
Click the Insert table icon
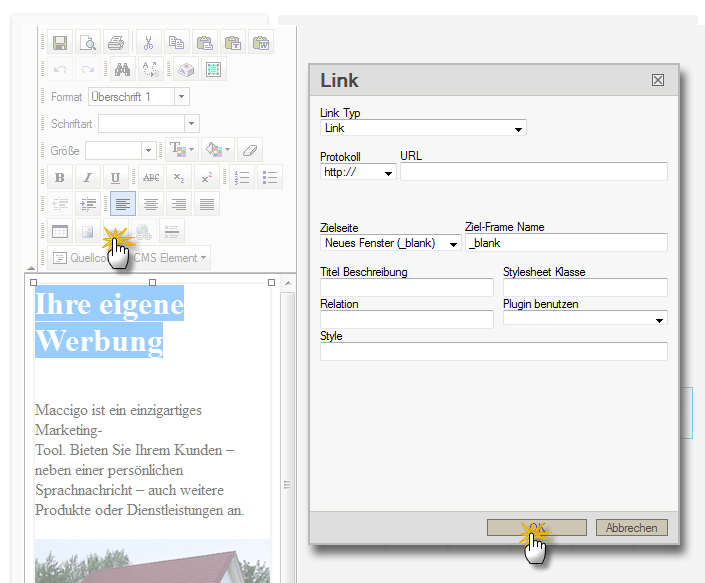(60, 232)
